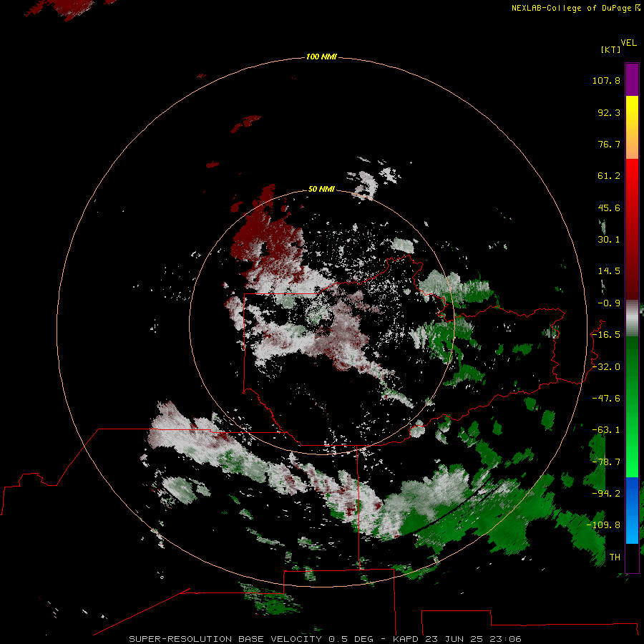Click the -0.9 value on the velocity scale
Viewport: 644px width, 644px height.
pyautogui.click(x=609, y=303)
